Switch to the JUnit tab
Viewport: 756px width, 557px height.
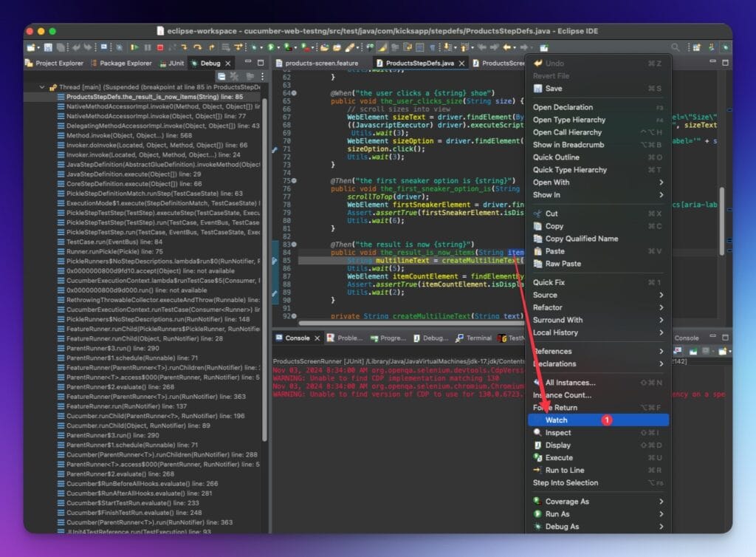pos(171,64)
